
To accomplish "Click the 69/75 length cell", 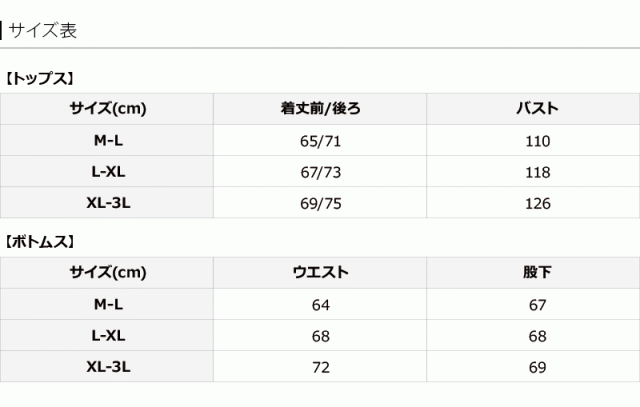I will point(320,203).
